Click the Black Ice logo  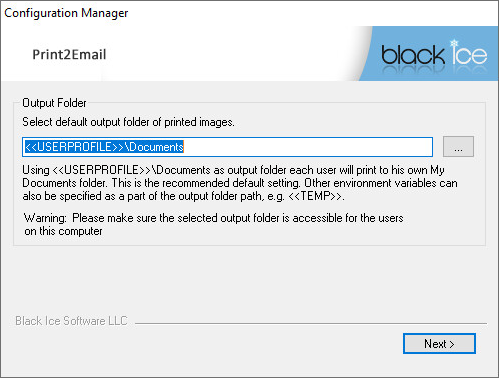[434, 54]
